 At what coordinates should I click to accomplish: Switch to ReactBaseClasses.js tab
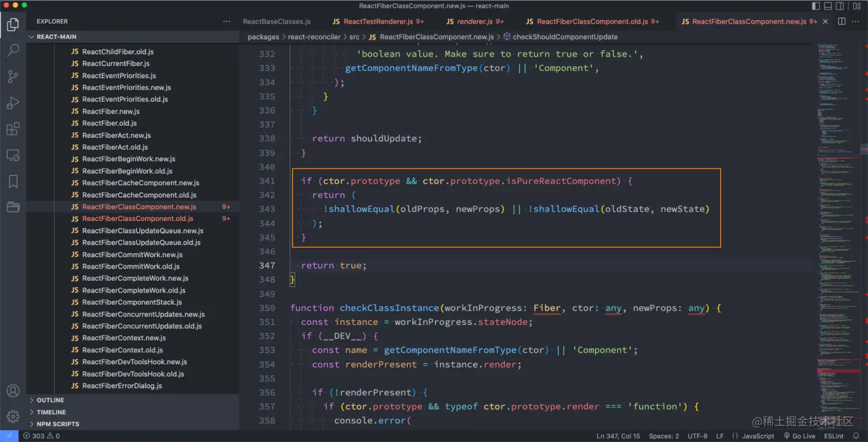click(x=277, y=22)
